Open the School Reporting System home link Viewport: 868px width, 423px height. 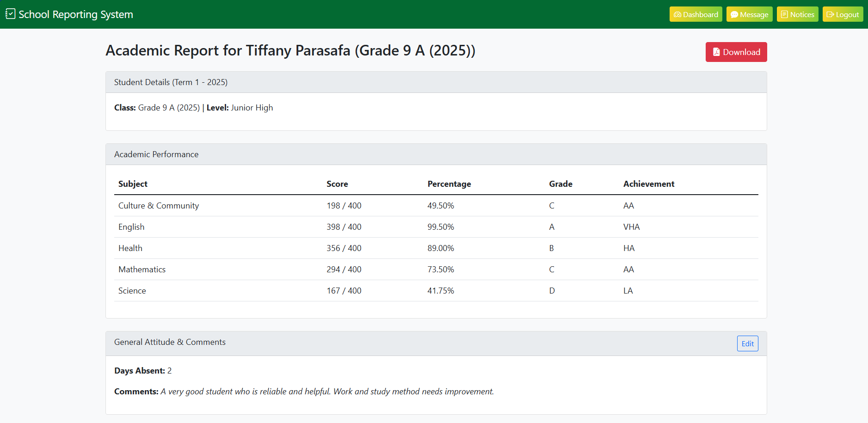coord(75,14)
